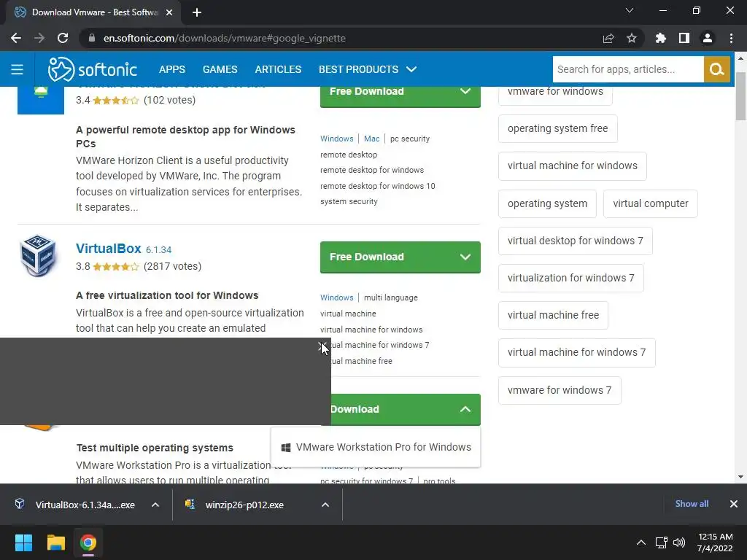Close the Download Vmware tab
747x560 pixels.
[x=169, y=12]
